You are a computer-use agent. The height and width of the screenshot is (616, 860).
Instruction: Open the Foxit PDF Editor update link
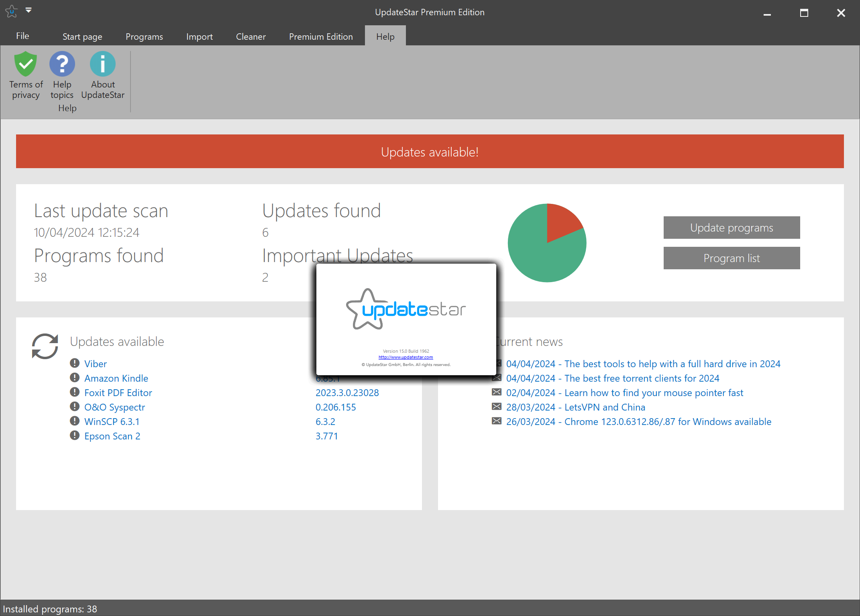point(118,392)
